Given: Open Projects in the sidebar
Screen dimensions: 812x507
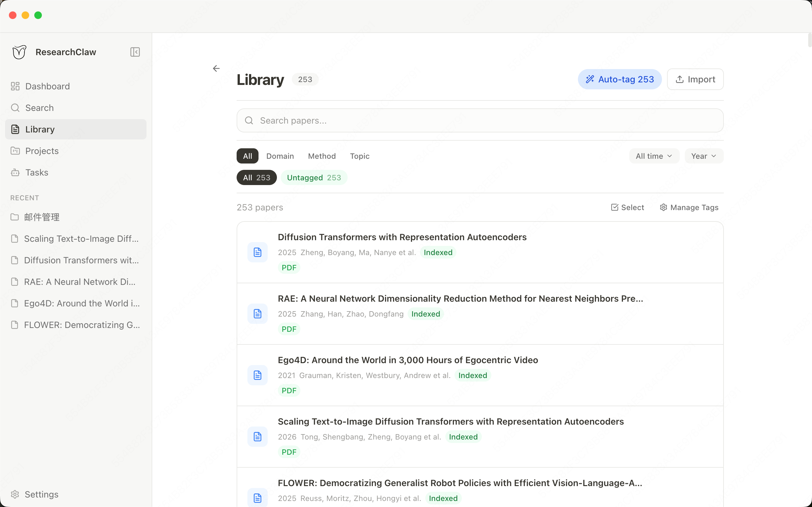Looking at the screenshot, I should pyautogui.click(x=41, y=151).
